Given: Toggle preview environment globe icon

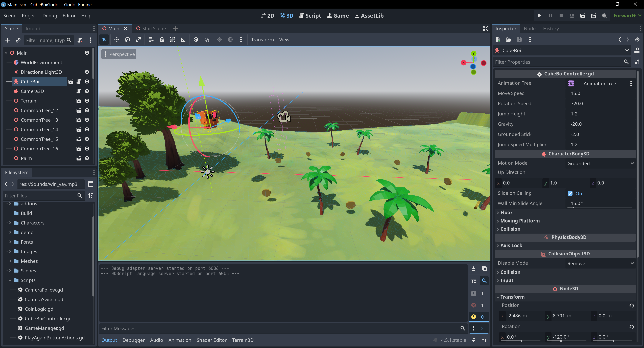Looking at the screenshot, I should pos(230,39).
